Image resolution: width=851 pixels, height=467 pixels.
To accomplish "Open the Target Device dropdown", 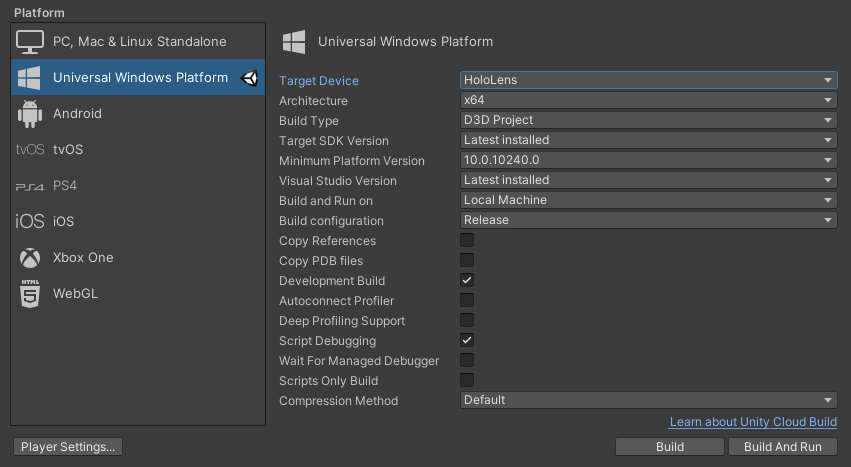I will coord(648,80).
